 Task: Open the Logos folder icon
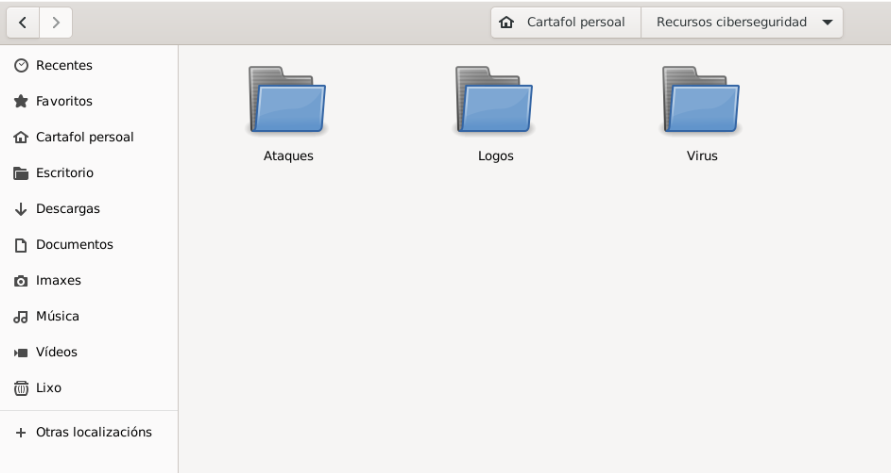495,100
